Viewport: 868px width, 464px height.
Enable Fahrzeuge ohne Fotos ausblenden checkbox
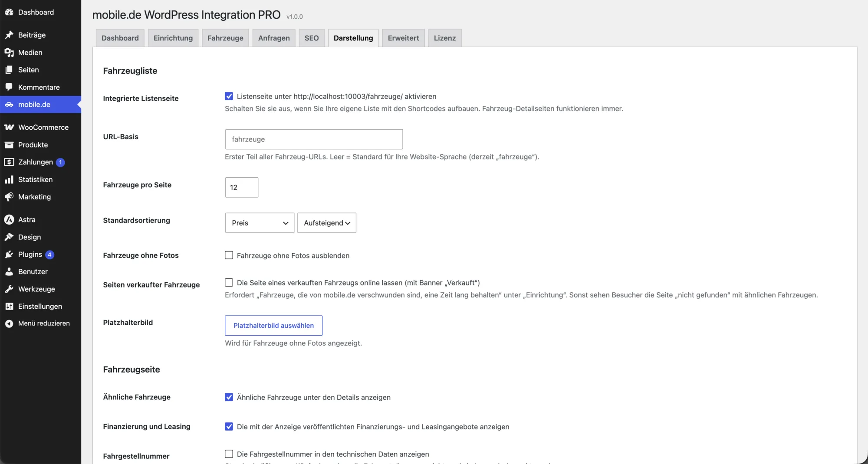point(229,255)
